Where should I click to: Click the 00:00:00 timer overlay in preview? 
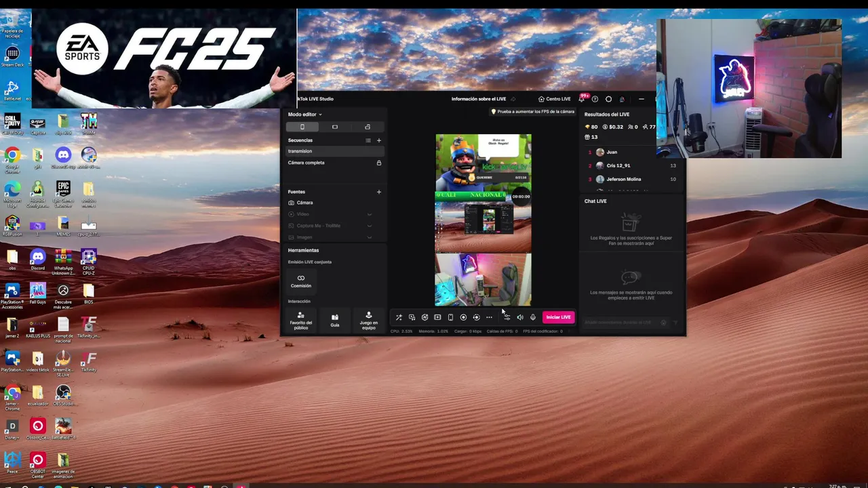tap(521, 197)
